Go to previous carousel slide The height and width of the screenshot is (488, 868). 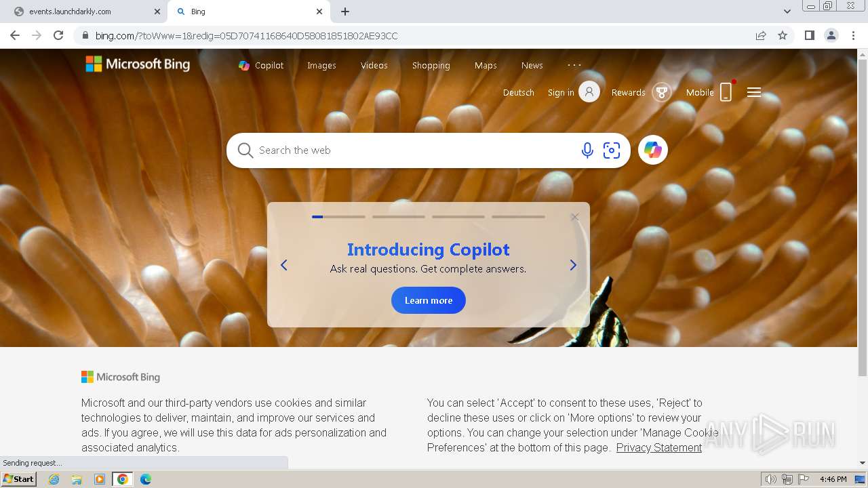[x=284, y=265]
